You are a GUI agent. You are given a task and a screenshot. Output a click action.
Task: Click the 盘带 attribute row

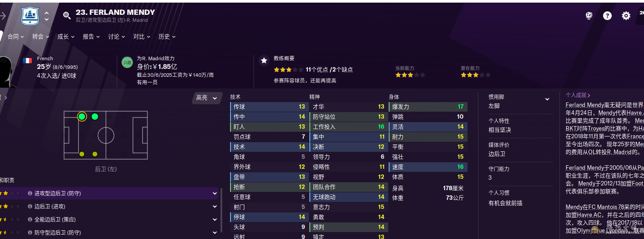click(x=269, y=177)
